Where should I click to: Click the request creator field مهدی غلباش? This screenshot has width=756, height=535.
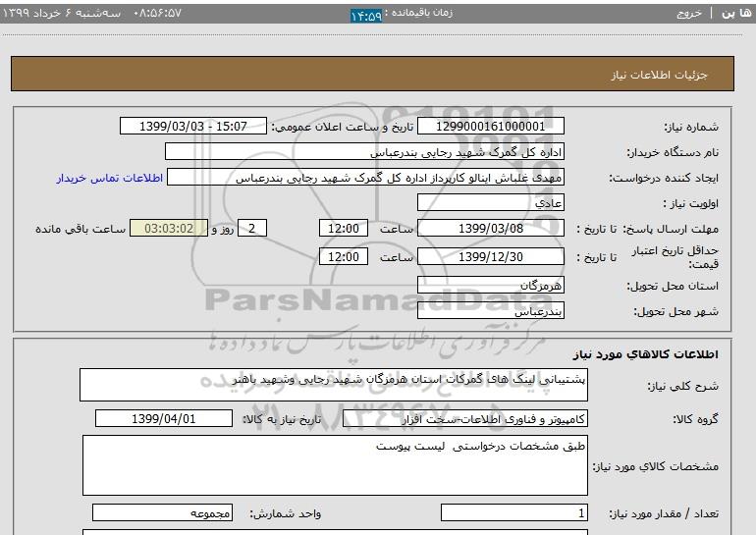click(365, 178)
